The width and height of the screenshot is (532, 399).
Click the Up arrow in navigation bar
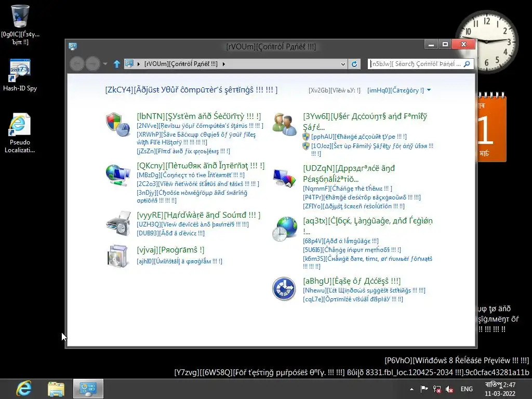tap(117, 64)
